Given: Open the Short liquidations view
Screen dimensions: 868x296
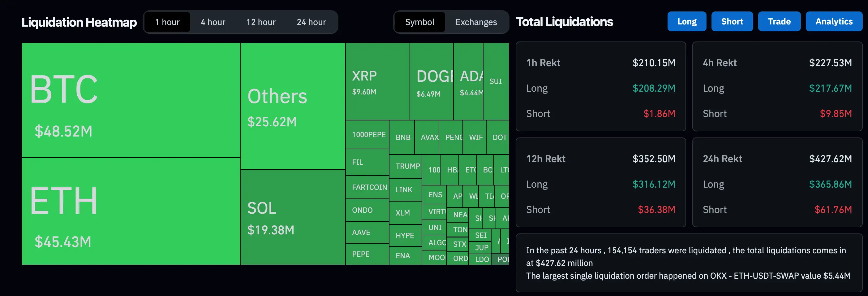Looking at the screenshot, I should (732, 21).
